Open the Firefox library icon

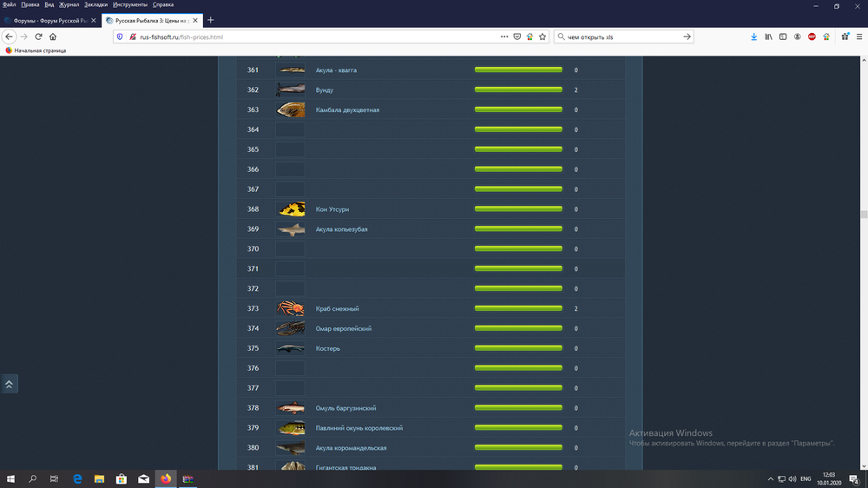pyautogui.click(x=768, y=36)
